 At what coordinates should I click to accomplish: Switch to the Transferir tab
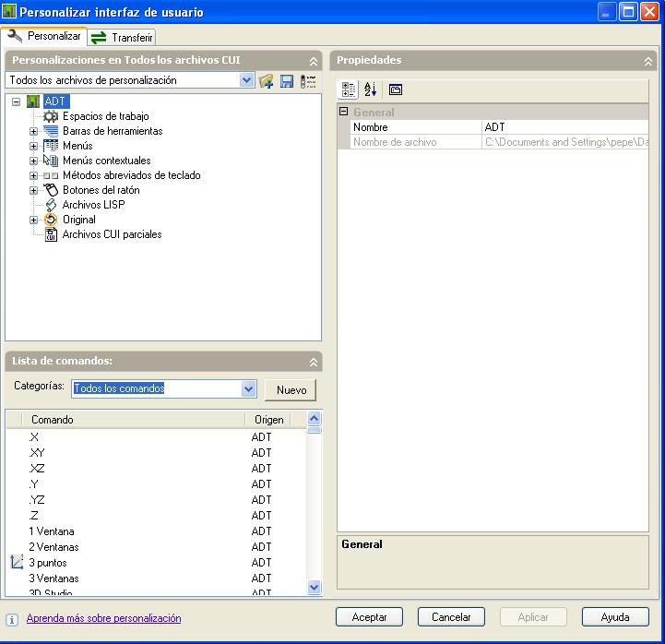(x=122, y=37)
